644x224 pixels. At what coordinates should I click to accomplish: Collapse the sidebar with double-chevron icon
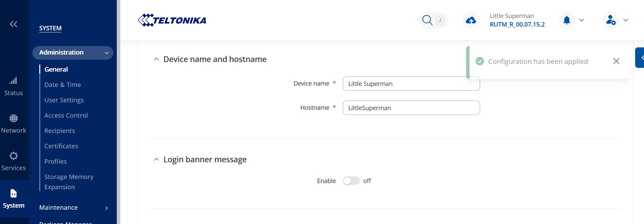[14, 24]
